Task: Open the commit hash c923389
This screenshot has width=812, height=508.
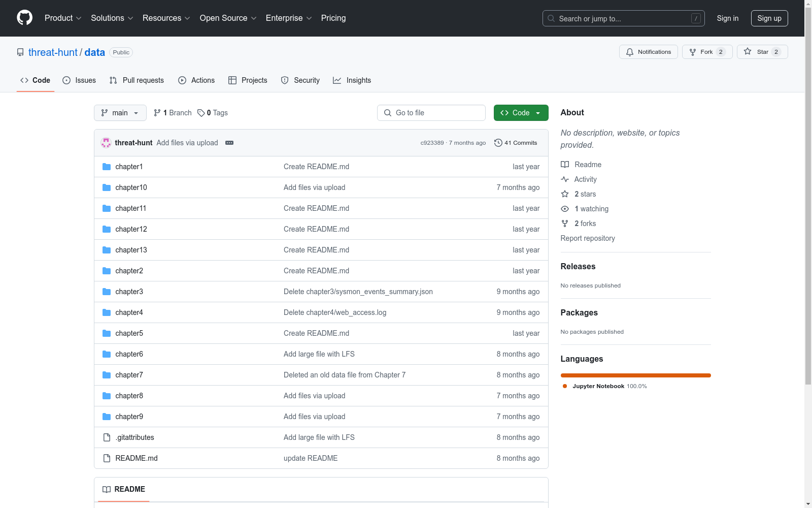Action: [432, 143]
